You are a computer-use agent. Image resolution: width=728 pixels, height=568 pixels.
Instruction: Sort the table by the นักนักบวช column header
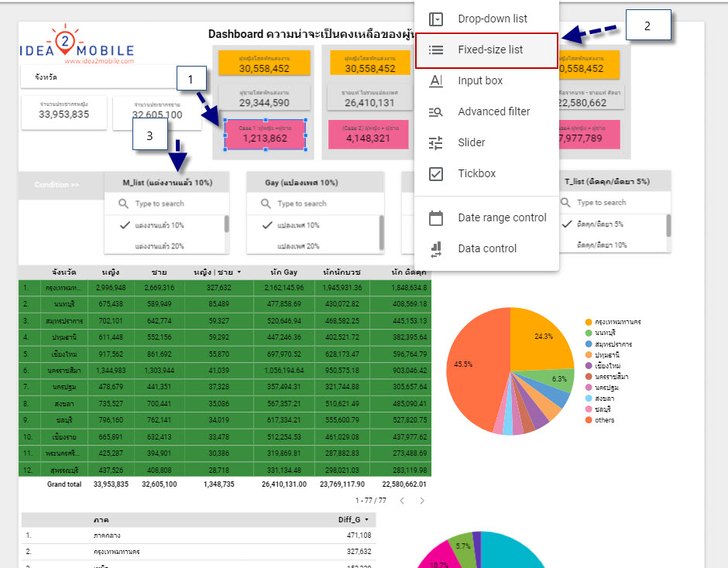coord(342,272)
